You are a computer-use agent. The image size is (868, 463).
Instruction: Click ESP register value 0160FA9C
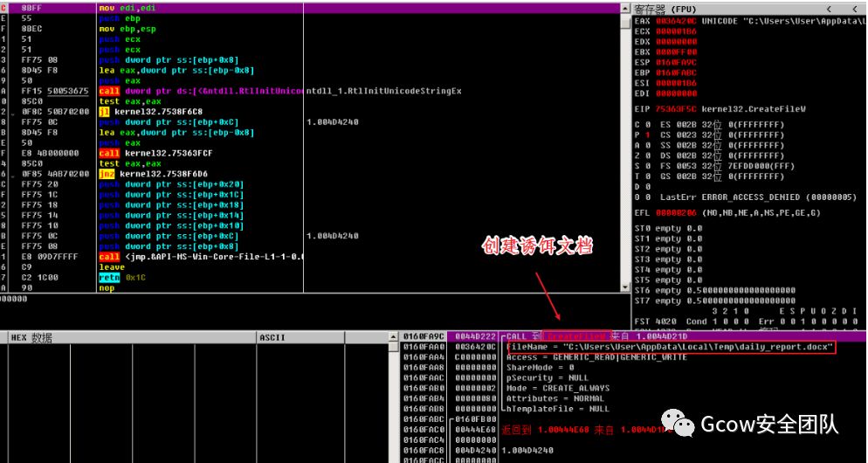tap(677, 63)
